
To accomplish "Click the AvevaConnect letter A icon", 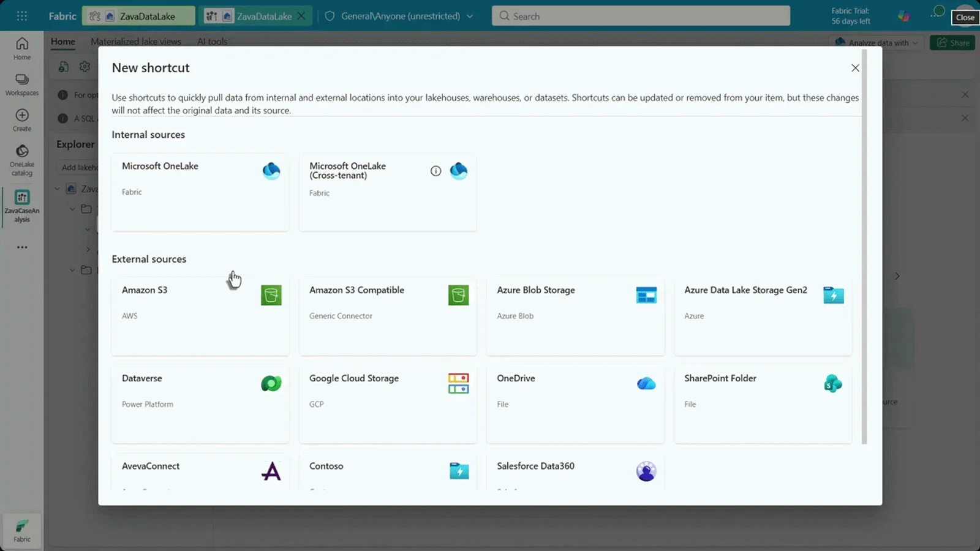I will pyautogui.click(x=271, y=471).
